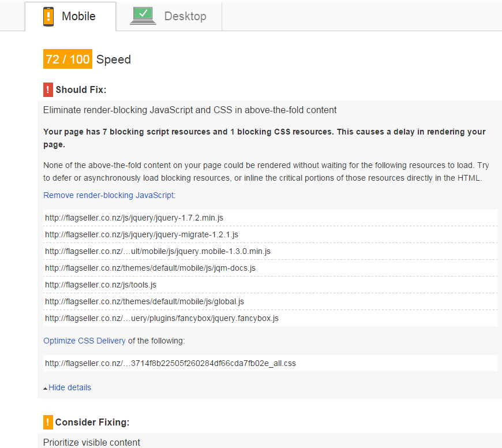
Task: Click the mobile global.js resource URL
Action: 144,301
